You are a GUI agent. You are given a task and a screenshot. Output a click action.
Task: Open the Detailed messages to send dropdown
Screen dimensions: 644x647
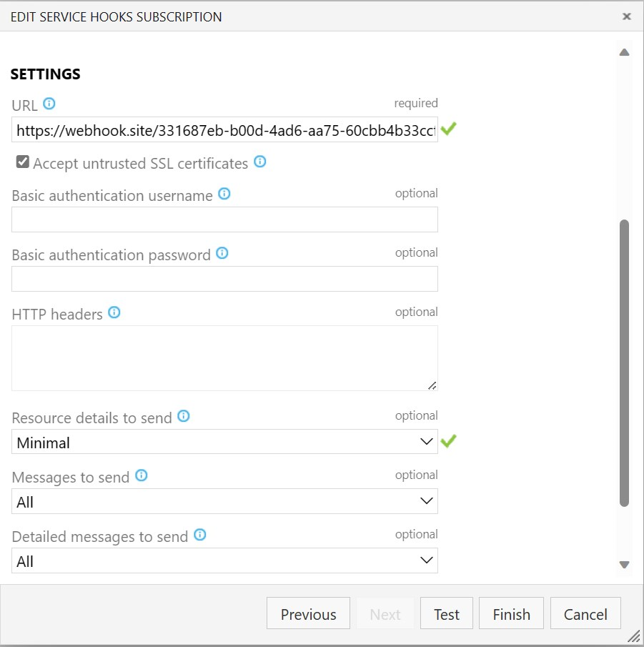(425, 560)
